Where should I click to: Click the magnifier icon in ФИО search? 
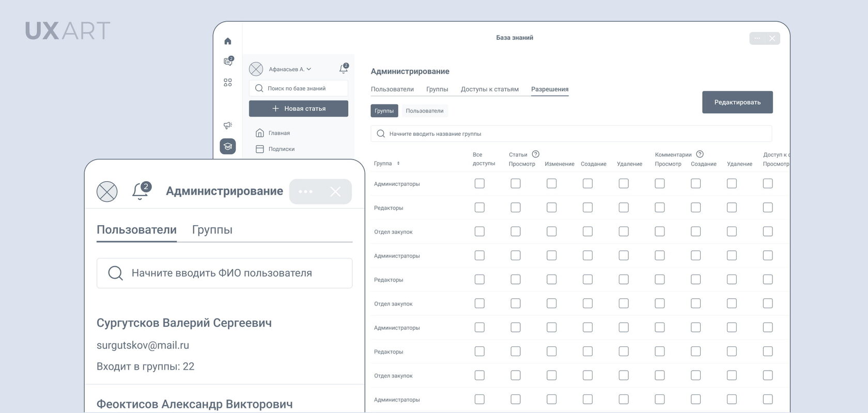116,273
